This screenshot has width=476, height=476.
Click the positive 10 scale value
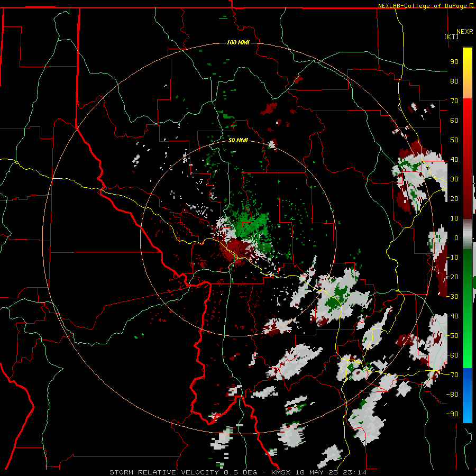coord(454,218)
